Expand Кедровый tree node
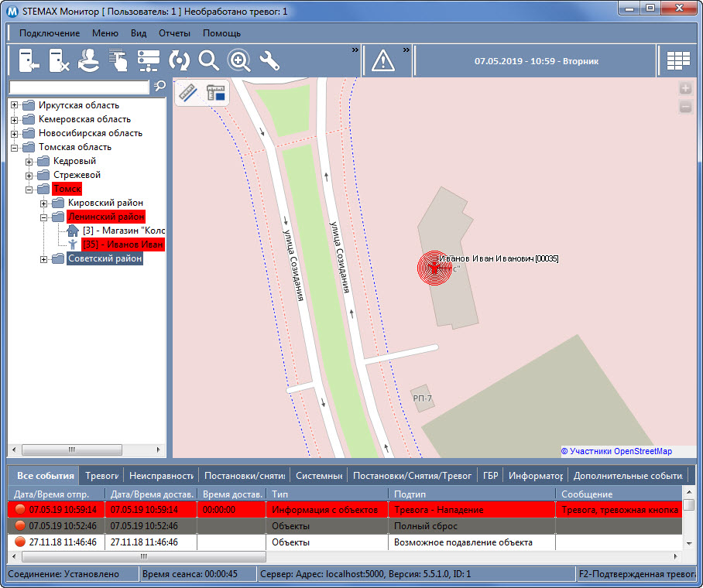 29,162
